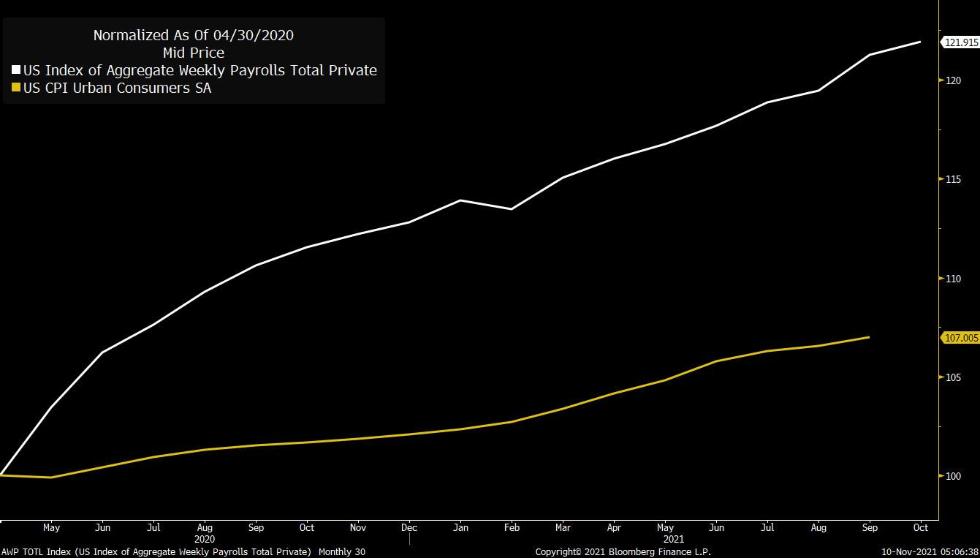Viewport: 980px width, 558px height.
Task: Click the AWP TOTL Index footer description
Action: pos(183,552)
